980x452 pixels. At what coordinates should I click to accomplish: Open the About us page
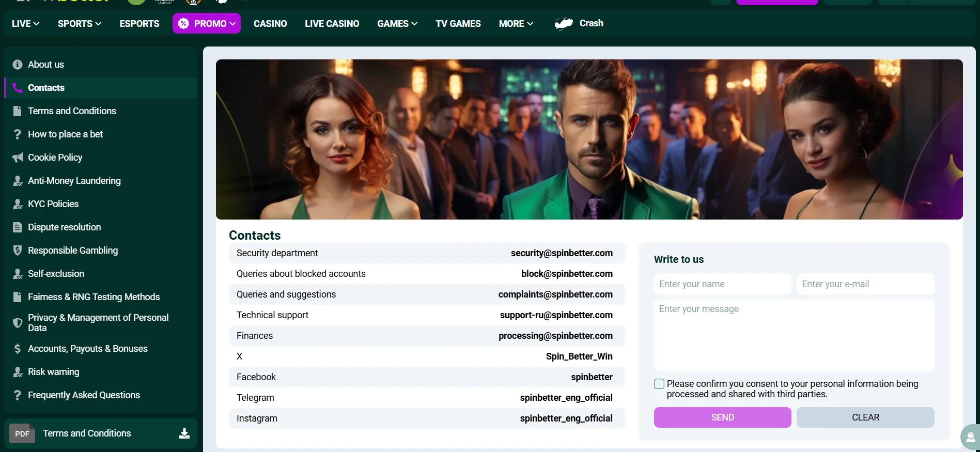coord(46,65)
